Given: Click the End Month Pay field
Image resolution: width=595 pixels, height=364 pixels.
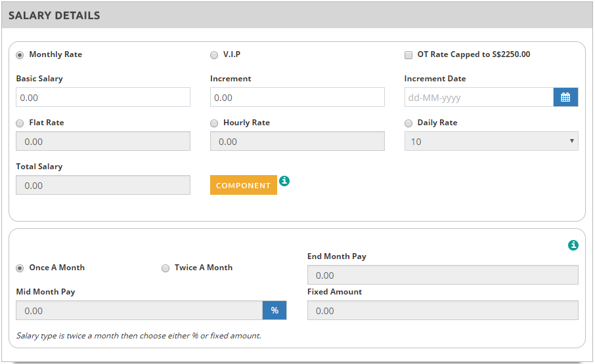Looking at the screenshot, I should pos(442,275).
